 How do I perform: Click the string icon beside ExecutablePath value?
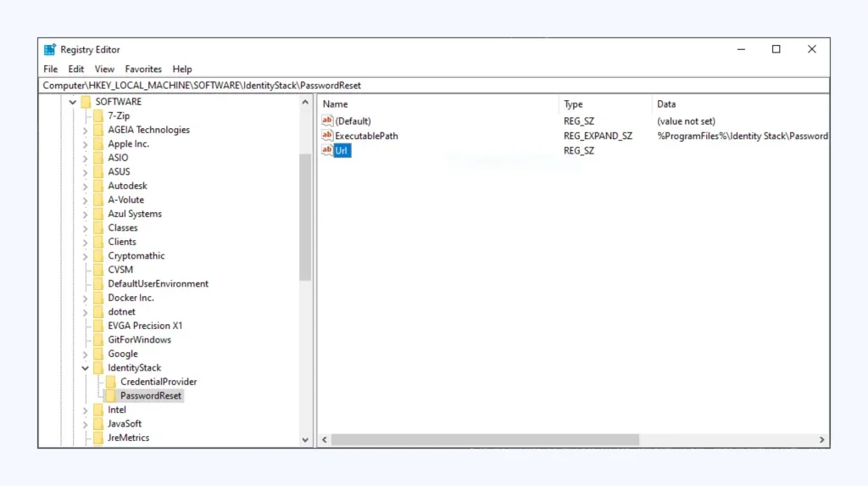[327, 136]
